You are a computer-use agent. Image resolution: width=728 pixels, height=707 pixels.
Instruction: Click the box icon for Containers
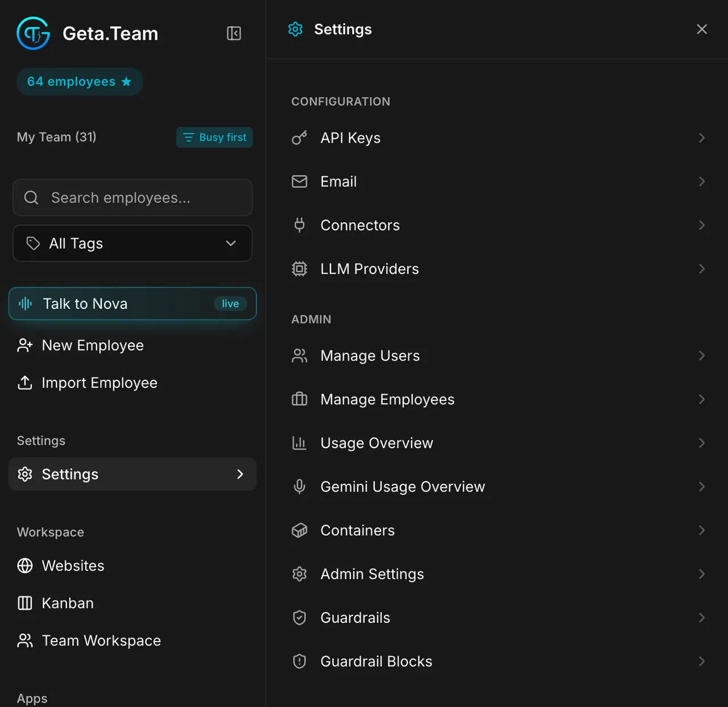[299, 530]
